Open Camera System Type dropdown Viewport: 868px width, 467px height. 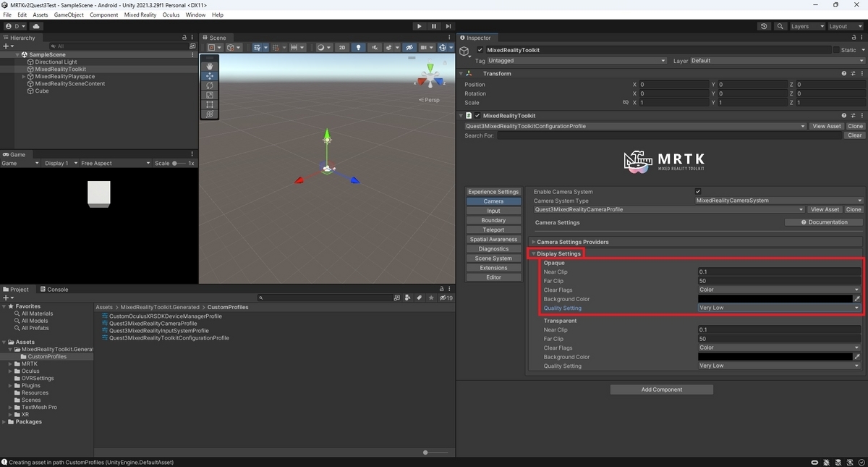tap(779, 201)
